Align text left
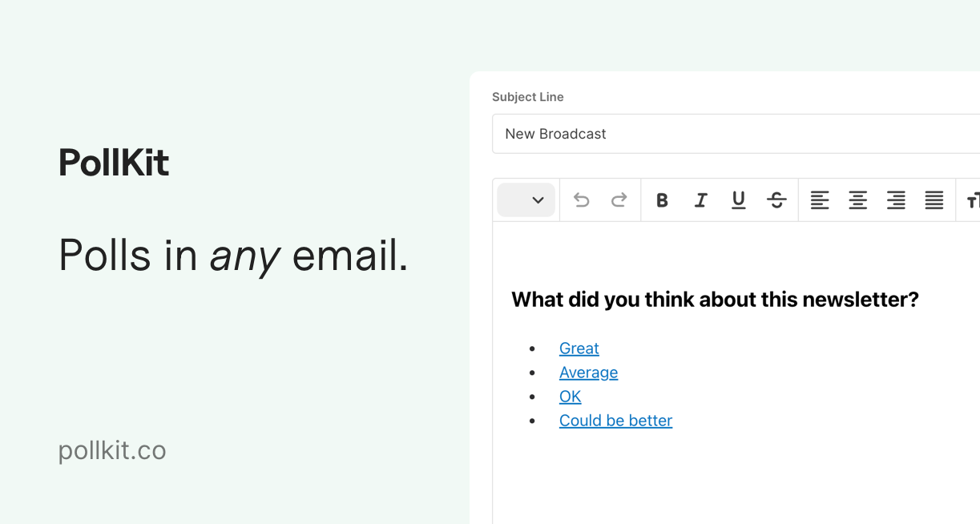 819,200
